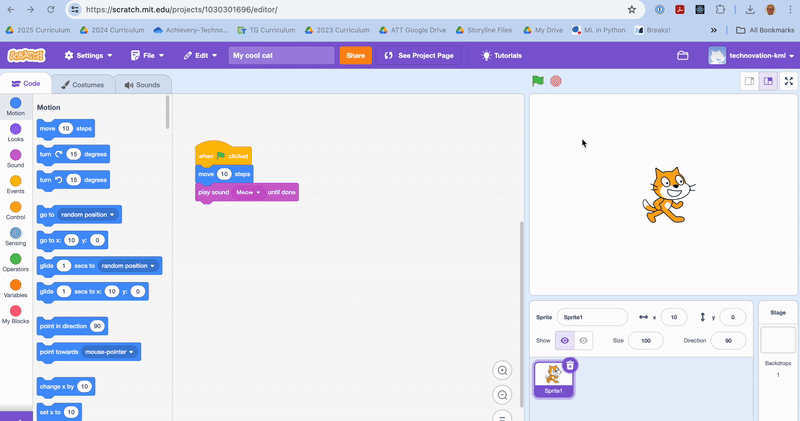800x421 pixels.
Task: Click the orange Share button
Action: (356, 56)
